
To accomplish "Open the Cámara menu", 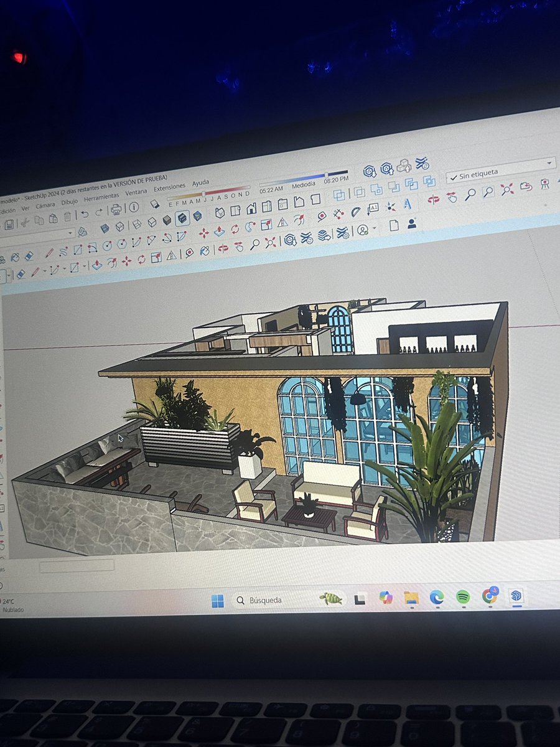I will click(x=45, y=205).
